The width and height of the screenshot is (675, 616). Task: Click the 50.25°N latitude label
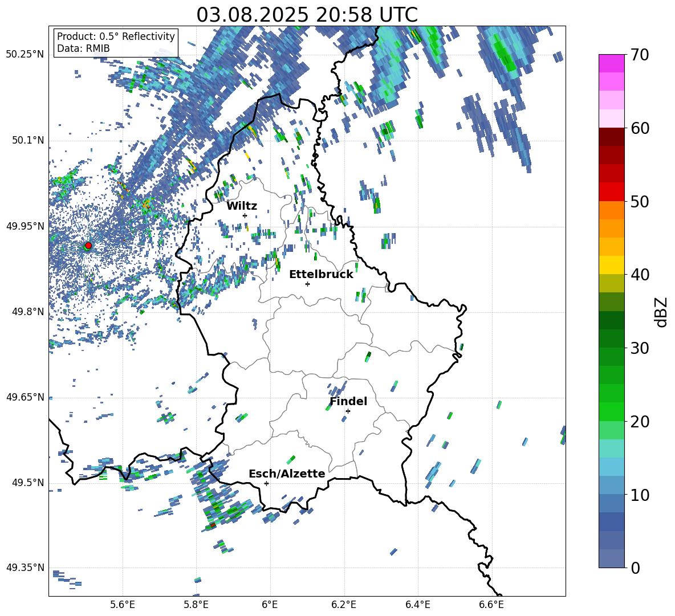point(25,55)
